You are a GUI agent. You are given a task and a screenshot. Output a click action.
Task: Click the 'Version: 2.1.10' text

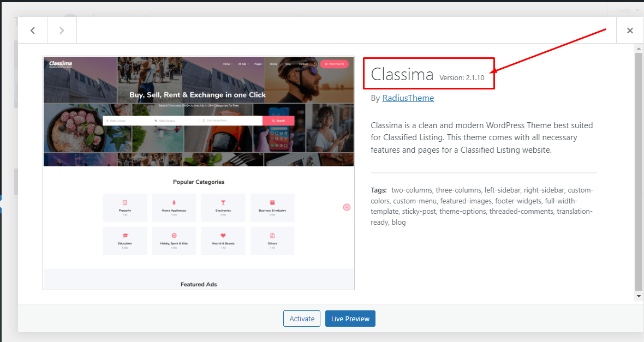click(462, 77)
